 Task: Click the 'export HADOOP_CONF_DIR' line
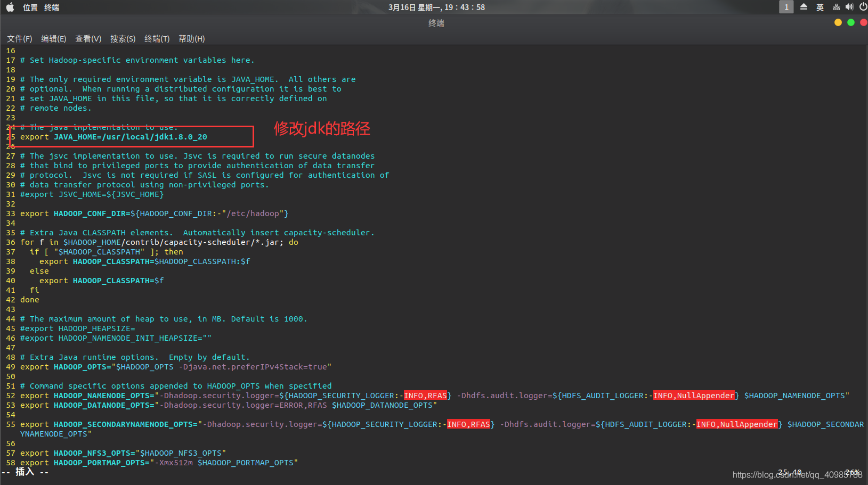[x=154, y=213]
